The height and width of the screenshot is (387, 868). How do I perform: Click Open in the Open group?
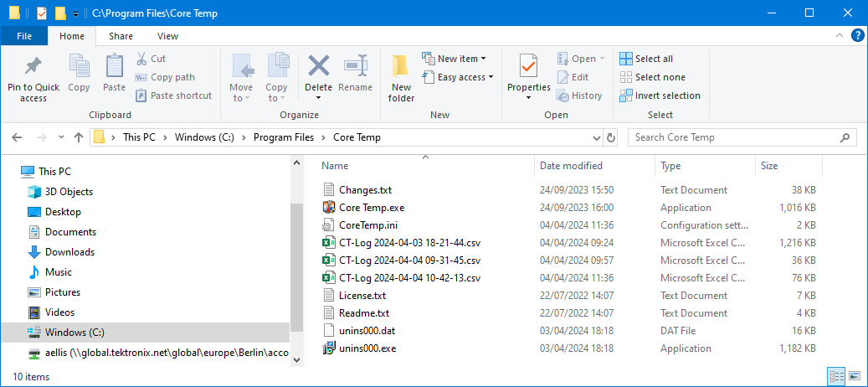click(581, 59)
